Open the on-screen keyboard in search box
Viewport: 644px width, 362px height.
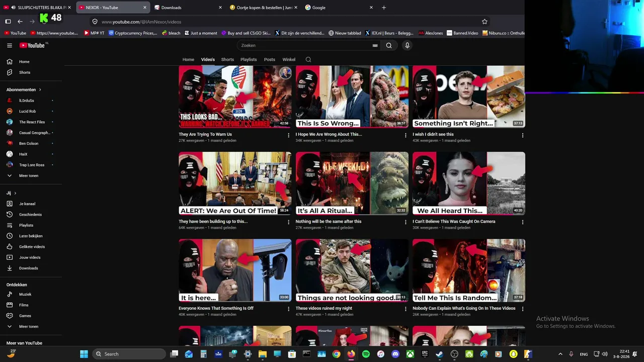[x=375, y=45]
